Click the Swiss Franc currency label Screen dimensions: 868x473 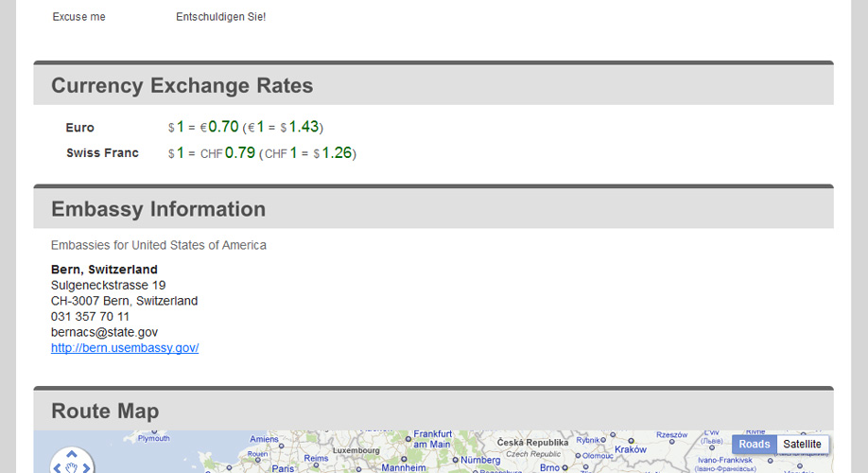point(102,153)
